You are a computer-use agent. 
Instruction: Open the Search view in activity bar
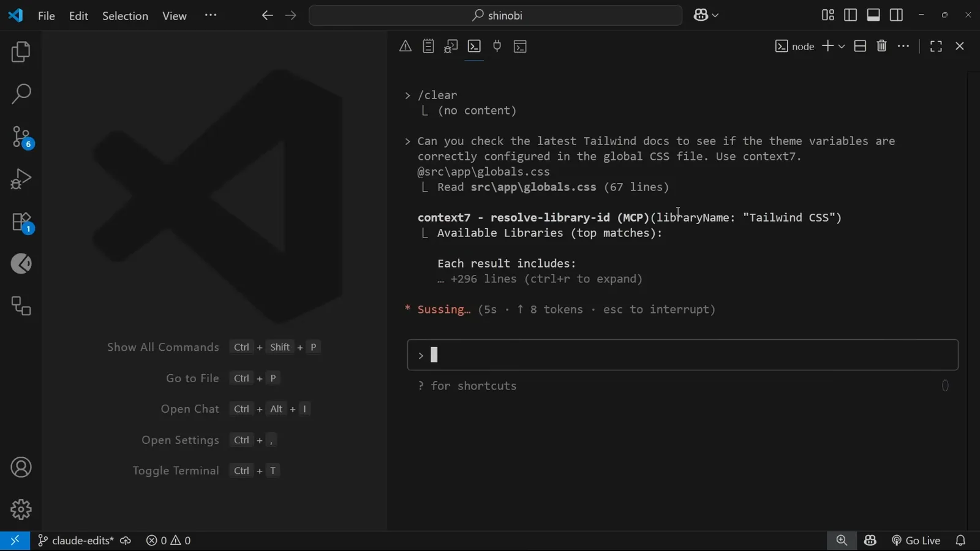(21, 94)
